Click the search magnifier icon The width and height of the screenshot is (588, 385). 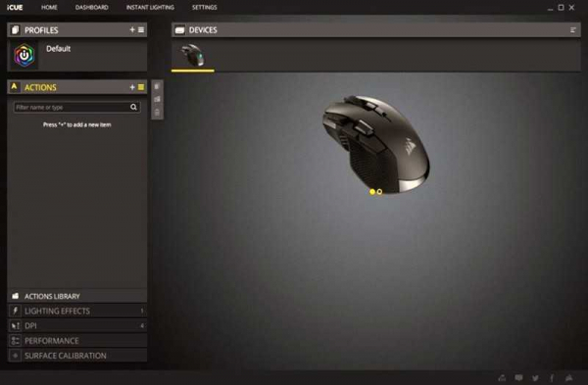pos(133,107)
